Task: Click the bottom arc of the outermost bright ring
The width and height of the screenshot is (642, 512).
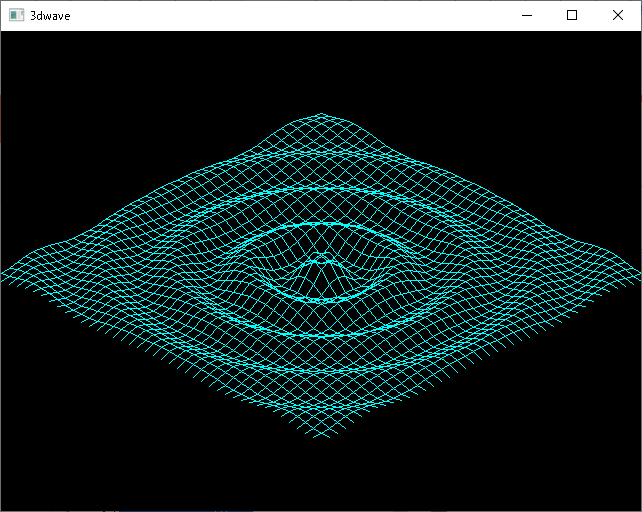Action: coord(321,372)
